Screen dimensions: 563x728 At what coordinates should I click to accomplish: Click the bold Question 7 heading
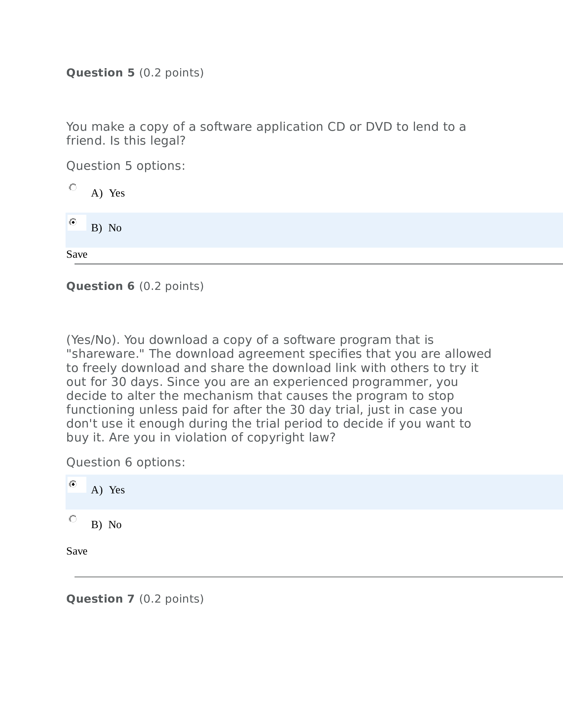tap(100, 599)
